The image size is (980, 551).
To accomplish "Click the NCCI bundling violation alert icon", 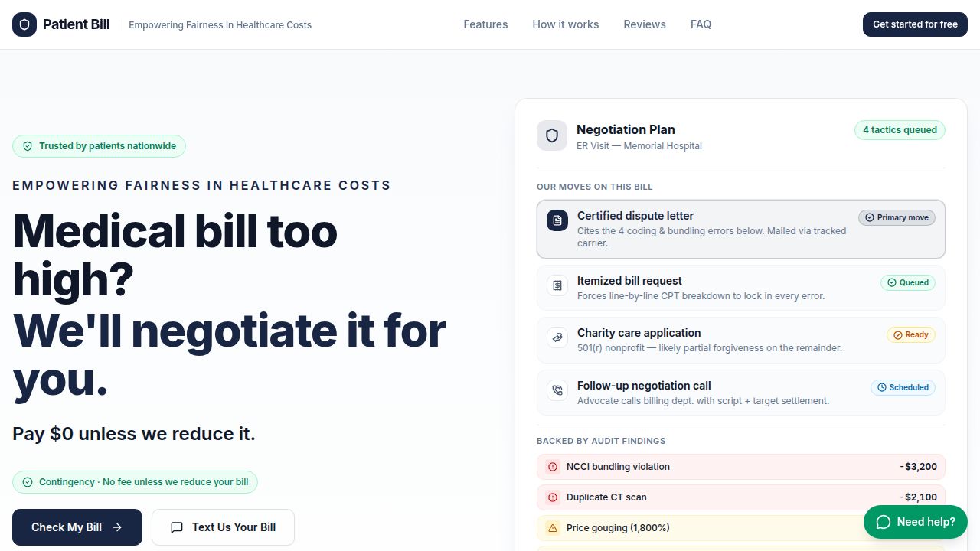I will pos(553,467).
